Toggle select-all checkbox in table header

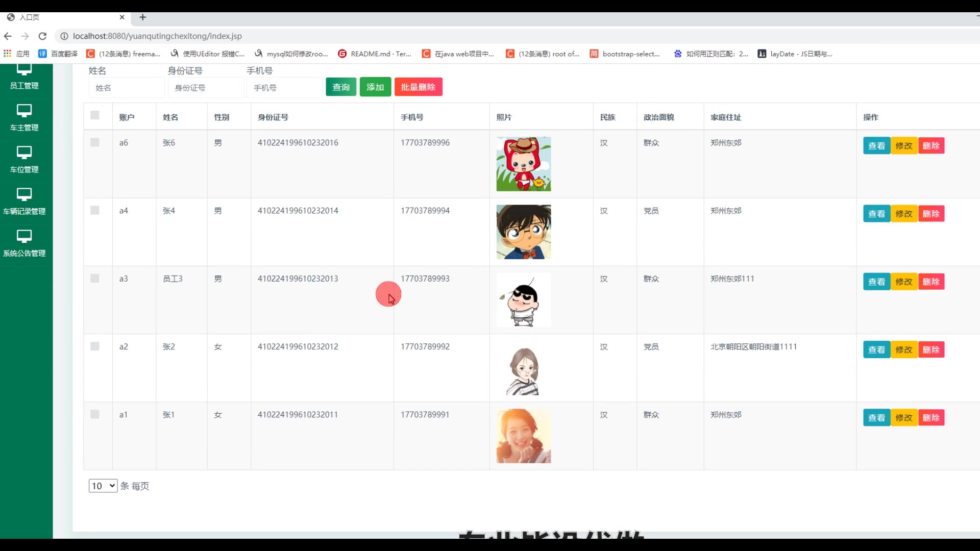(x=95, y=115)
